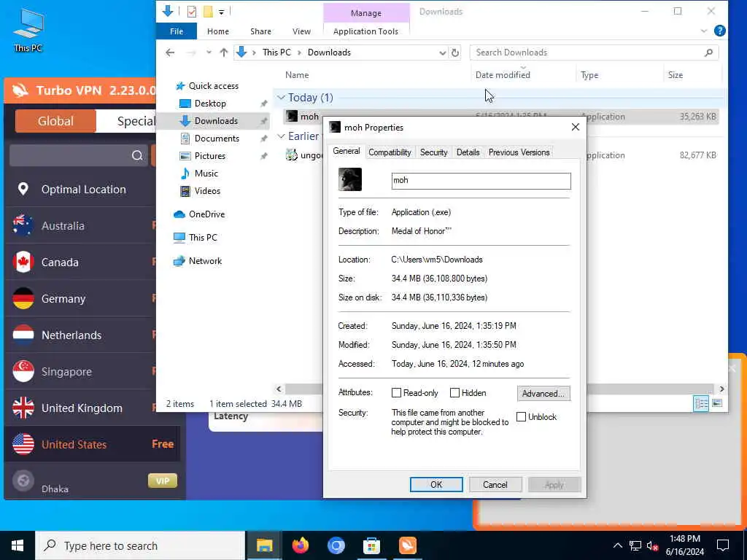Close the moh Properties dialog
747x560 pixels.
tap(575, 127)
